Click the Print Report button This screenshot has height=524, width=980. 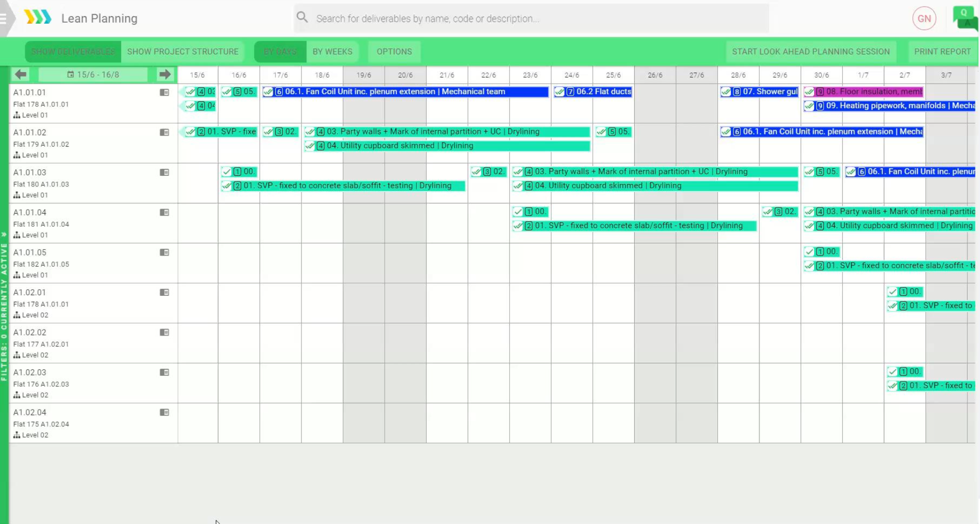click(942, 51)
